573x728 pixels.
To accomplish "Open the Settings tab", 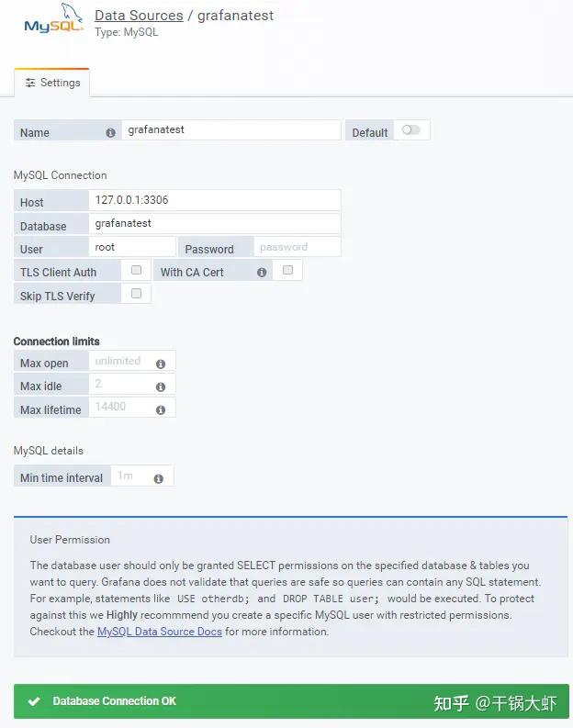I will coord(52,83).
